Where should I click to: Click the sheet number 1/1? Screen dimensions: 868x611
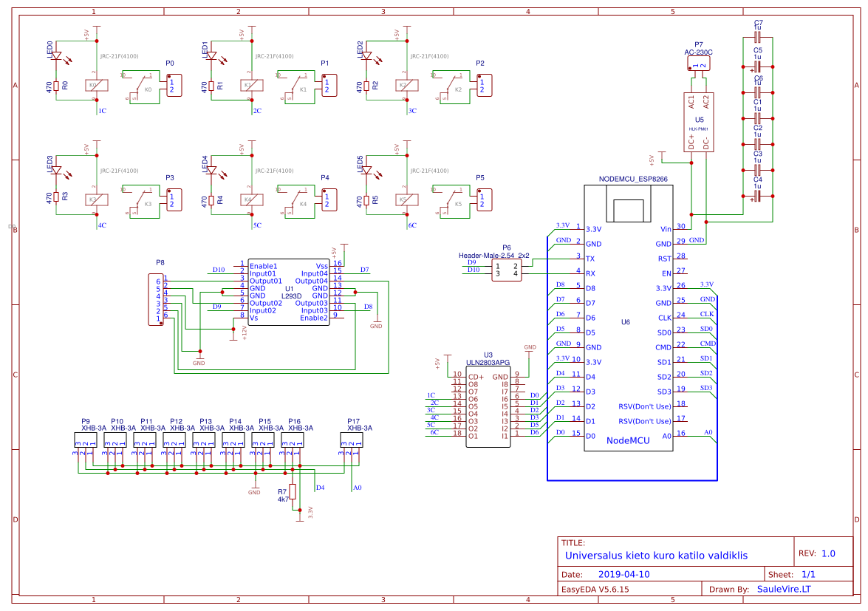pos(808,575)
